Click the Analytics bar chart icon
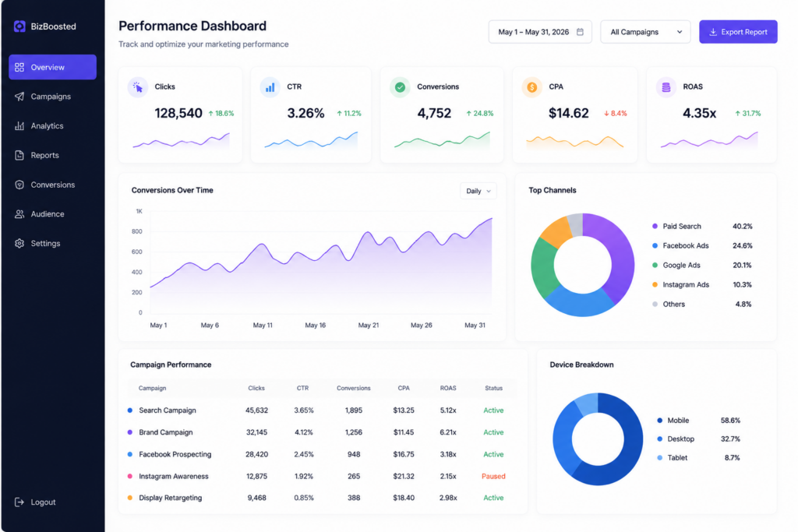798x532 pixels. 19,125
